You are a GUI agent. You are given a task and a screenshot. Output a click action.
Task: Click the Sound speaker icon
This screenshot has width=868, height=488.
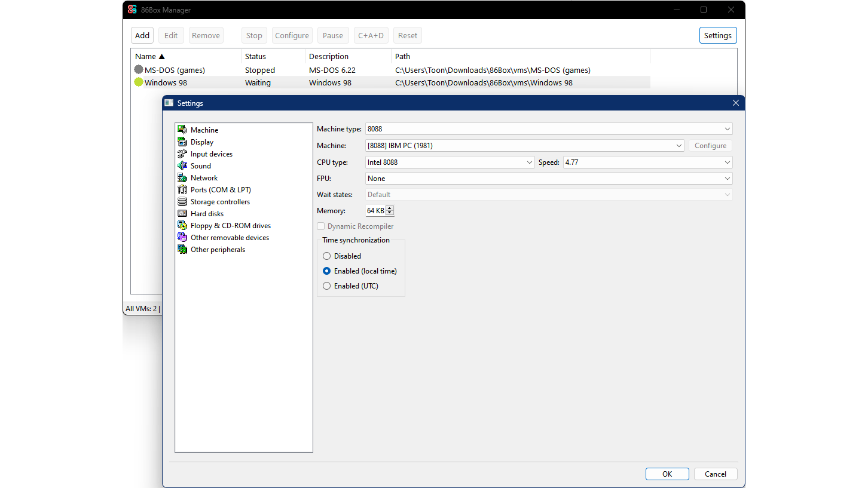pos(182,165)
